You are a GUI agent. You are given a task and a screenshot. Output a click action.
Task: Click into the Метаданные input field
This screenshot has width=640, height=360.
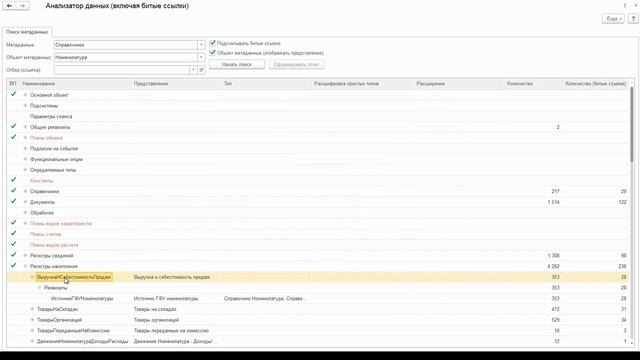pyautogui.click(x=126, y=45)
